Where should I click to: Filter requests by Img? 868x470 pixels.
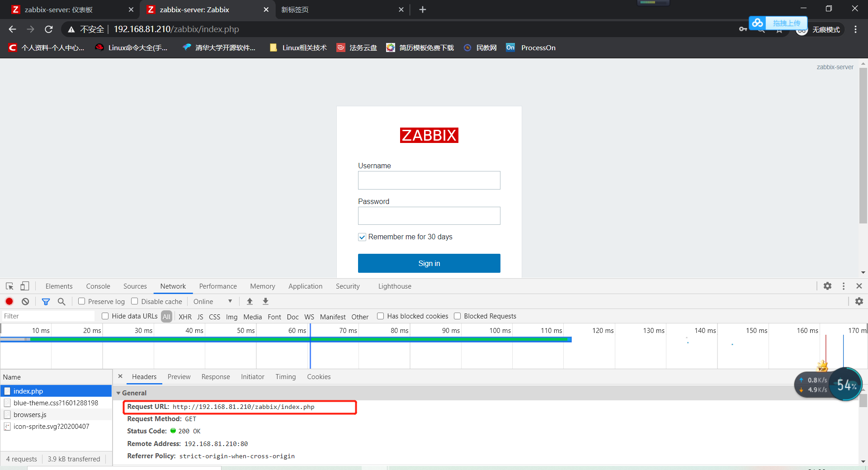(232, 317)
